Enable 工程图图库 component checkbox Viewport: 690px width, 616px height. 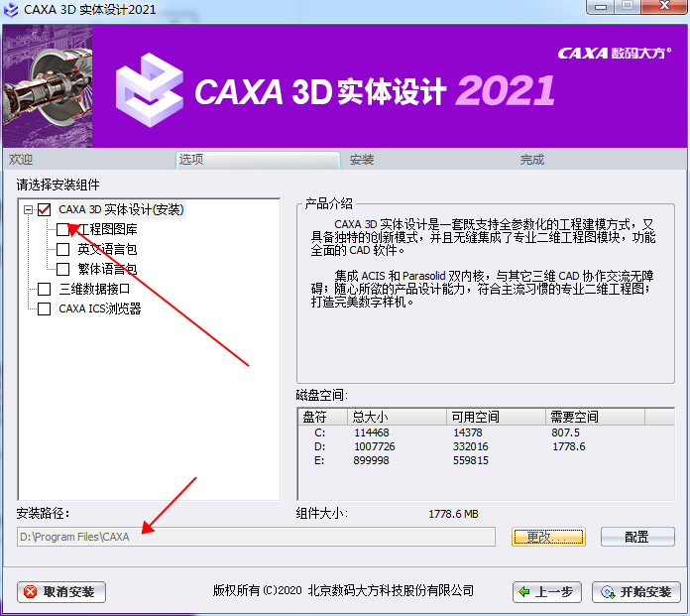[x=62, y=229]
